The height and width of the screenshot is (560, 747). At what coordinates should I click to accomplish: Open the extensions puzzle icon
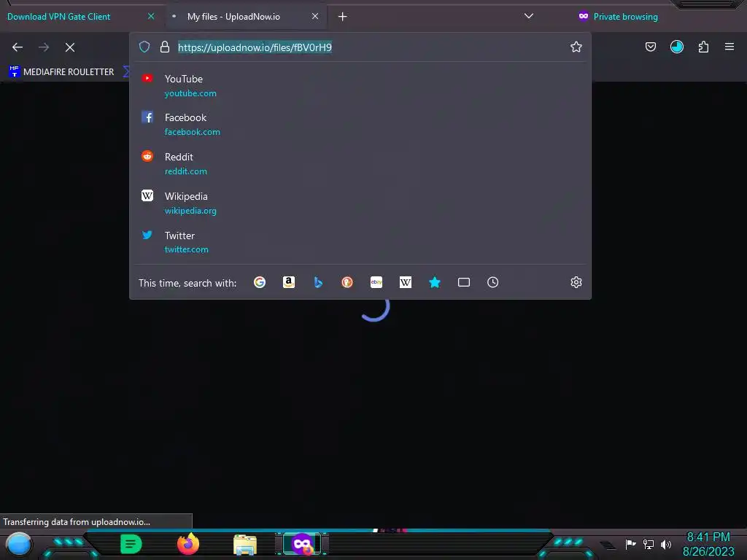pos(703,47)
